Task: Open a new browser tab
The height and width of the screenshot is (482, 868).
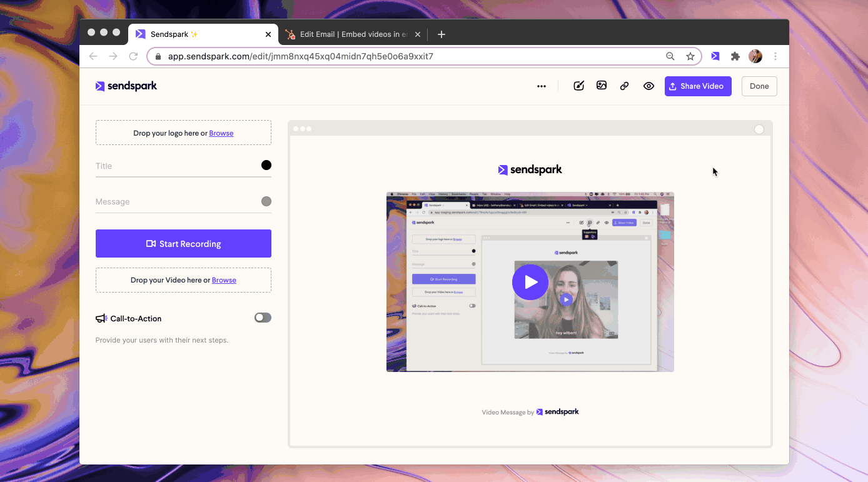Action: pos(442,34)
